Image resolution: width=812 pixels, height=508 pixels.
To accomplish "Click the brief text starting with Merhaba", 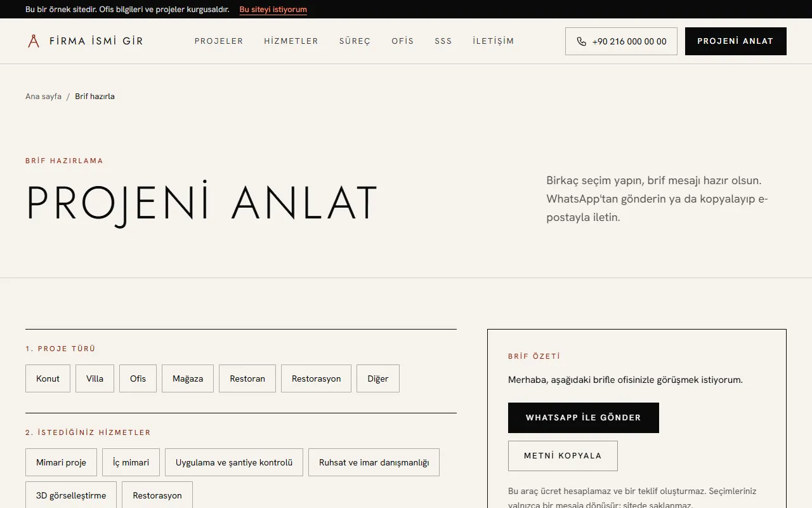I will click(x=625, y=380).
